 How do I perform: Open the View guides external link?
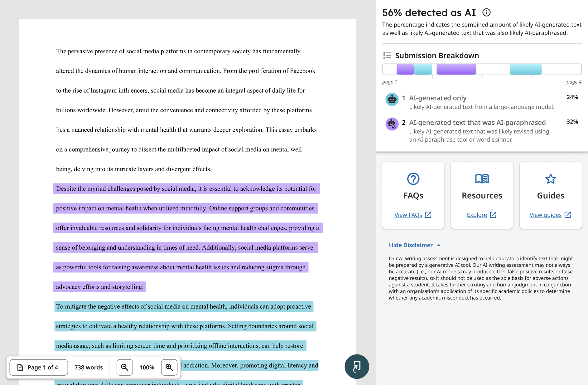click(x=550, y=215)
